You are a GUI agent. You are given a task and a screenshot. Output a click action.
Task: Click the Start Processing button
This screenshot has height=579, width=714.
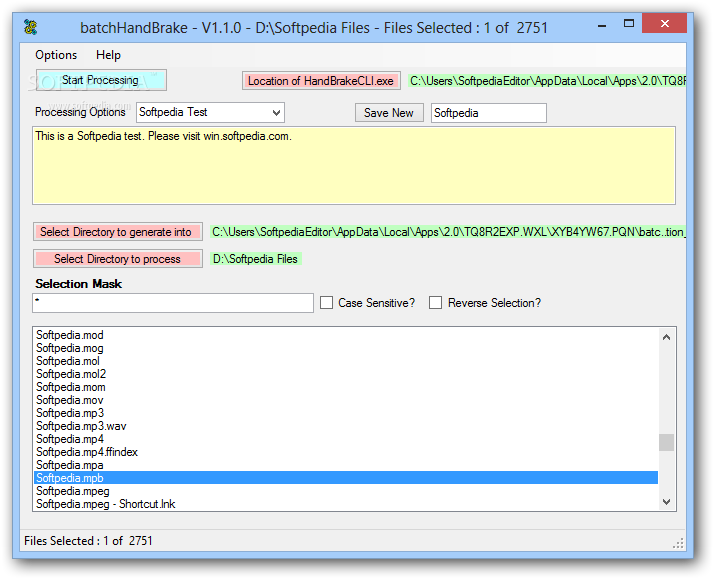101,80
